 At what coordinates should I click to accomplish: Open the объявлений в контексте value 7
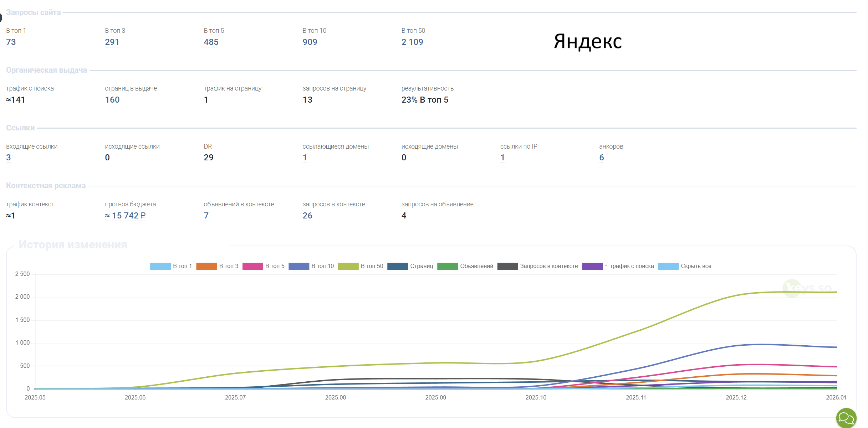206,216
